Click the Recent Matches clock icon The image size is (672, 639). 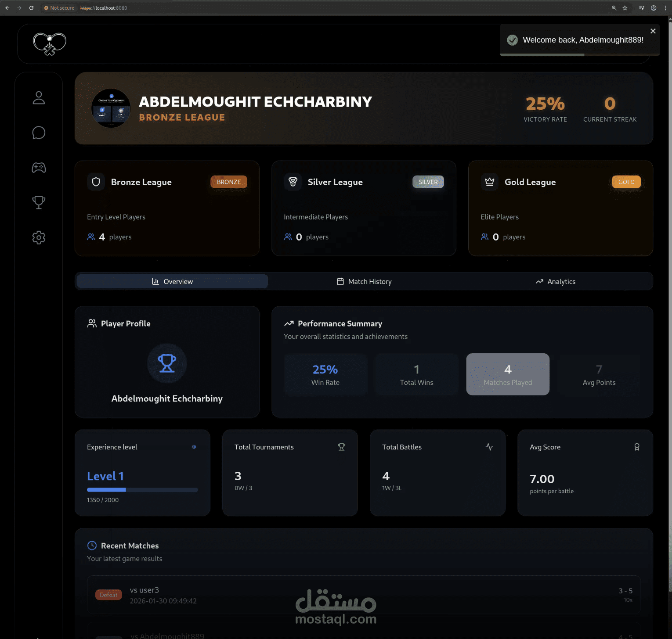point(92,545)
